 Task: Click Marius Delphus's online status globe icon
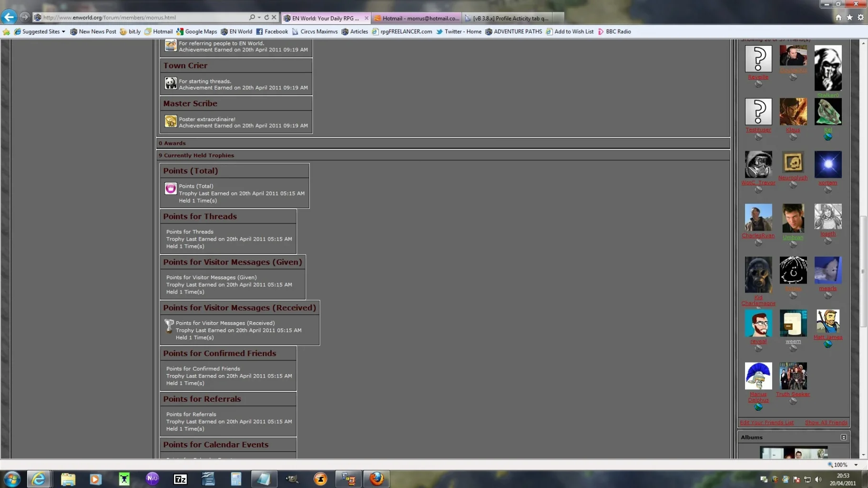[758, 407]
